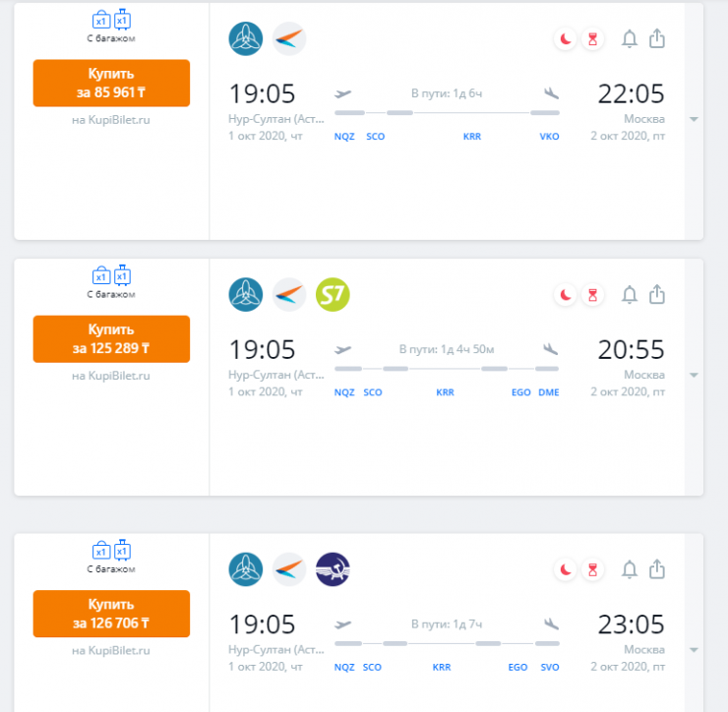
Task: Click bell notification icon on 125 289 ₸ ticket
Action: pyautogui.click(x=630, y=294)
